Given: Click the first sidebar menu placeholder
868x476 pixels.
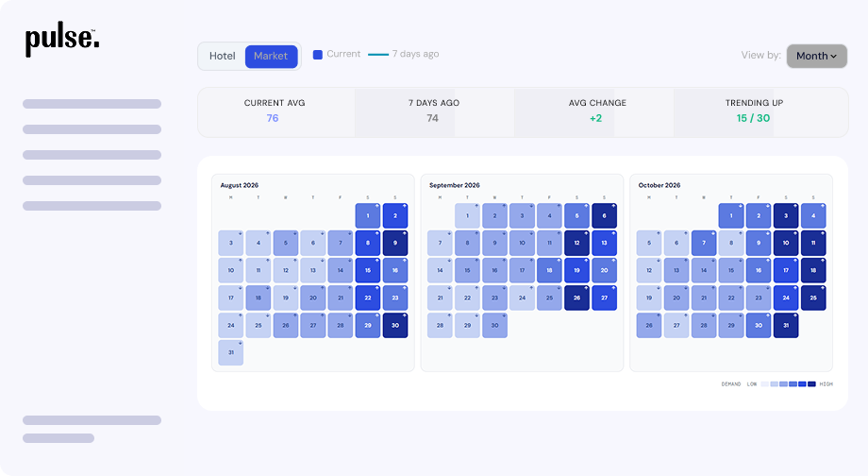Looking at the screenshot, I should 92,104.
